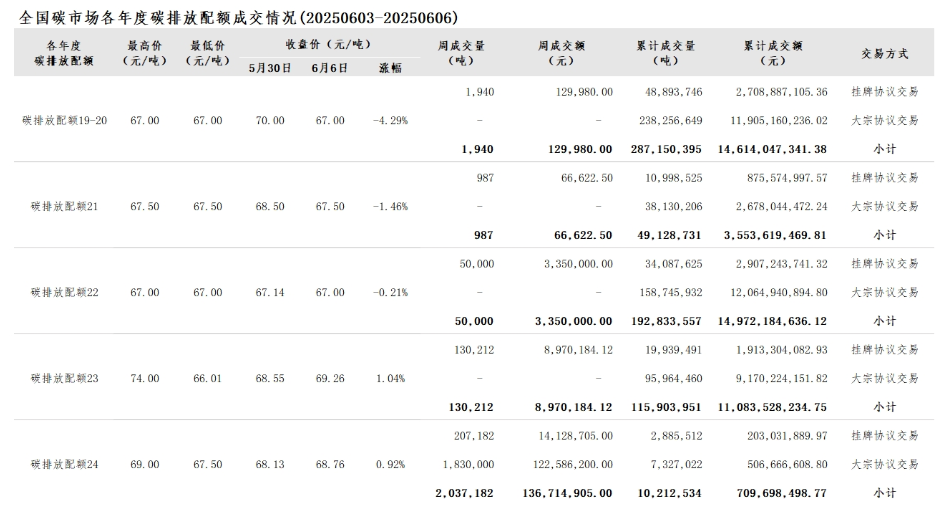Image resolution: width=943 pixels, height=513 pixels.
Task: Select the 14,614,047,341.38 cumulative turnover cell
Action: (772, 149)
